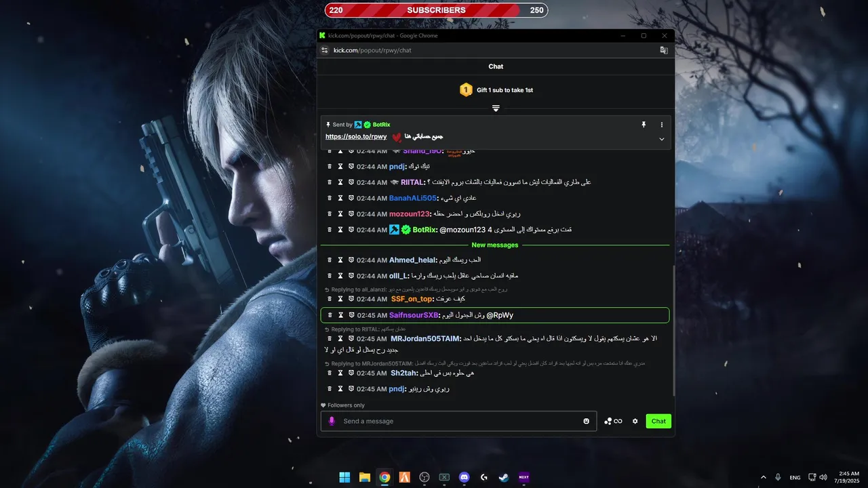
Task: Open emoji picker in message box
Action: click(587, 421)
